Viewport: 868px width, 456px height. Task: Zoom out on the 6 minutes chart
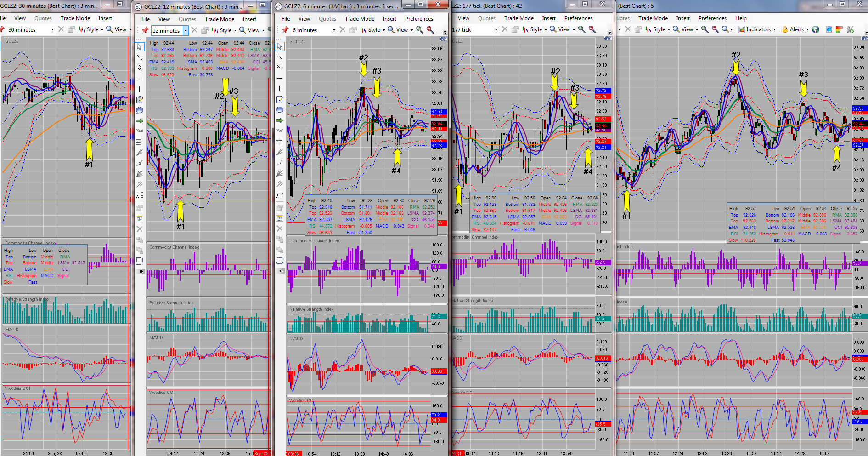click(x=430, y=30)
